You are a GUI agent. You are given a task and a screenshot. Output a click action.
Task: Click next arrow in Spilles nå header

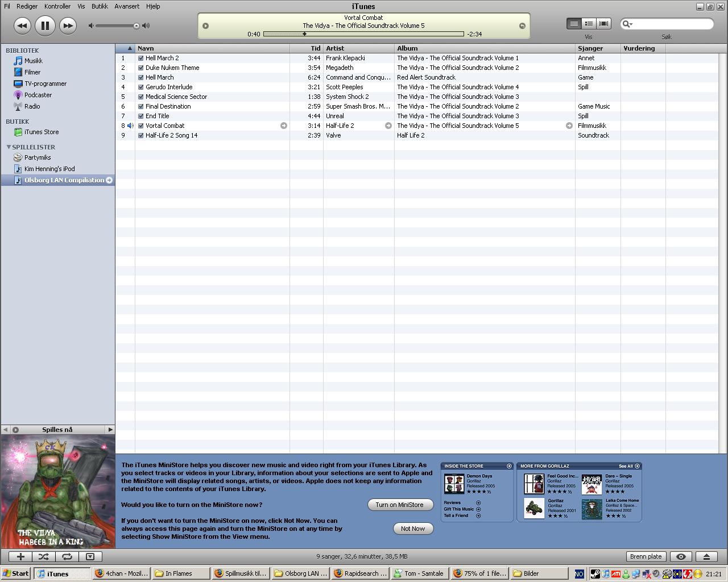click(110, 430)
